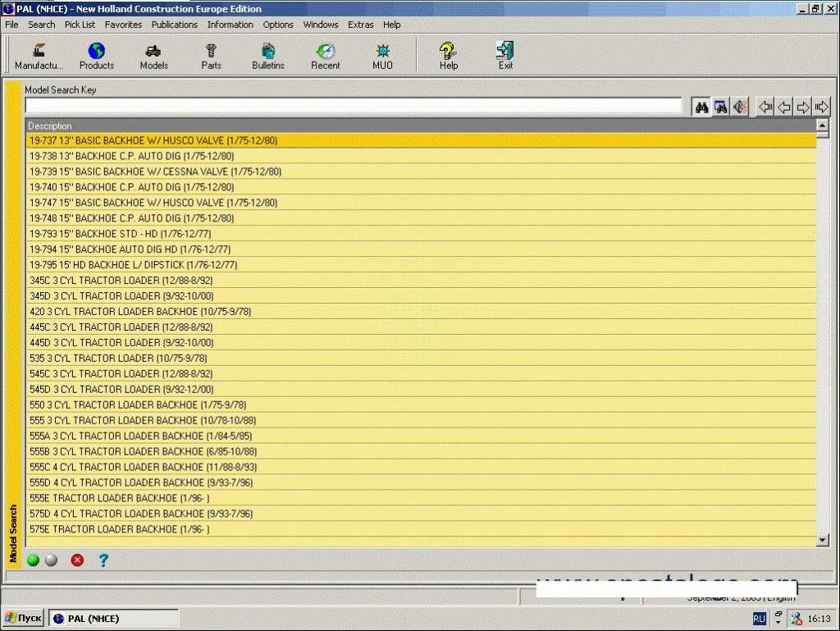Click the blue question mark icon
840x631 pixels.
click(103, 560)
